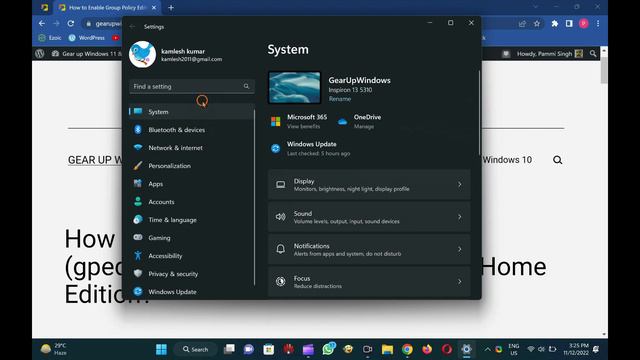Click the Windows 10 menu item on website
Viewport: 640px width, 360px height.
point(507,160)
